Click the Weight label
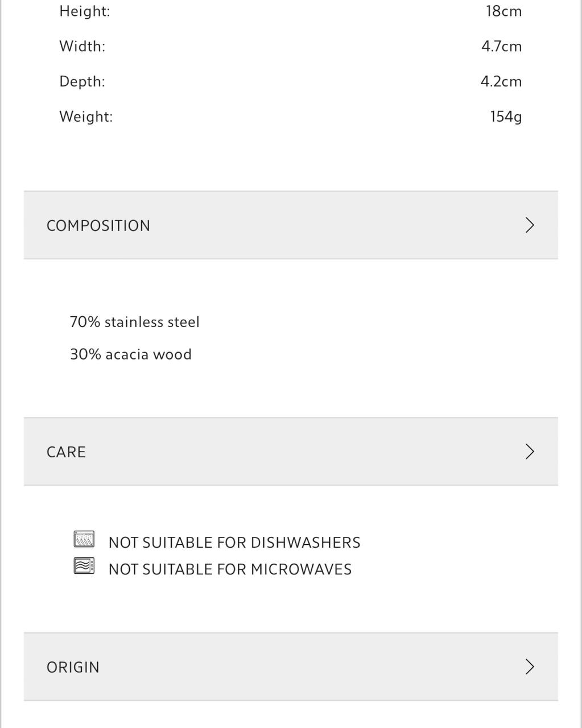Viewport: 582px width, 728px height. point(86,117)
